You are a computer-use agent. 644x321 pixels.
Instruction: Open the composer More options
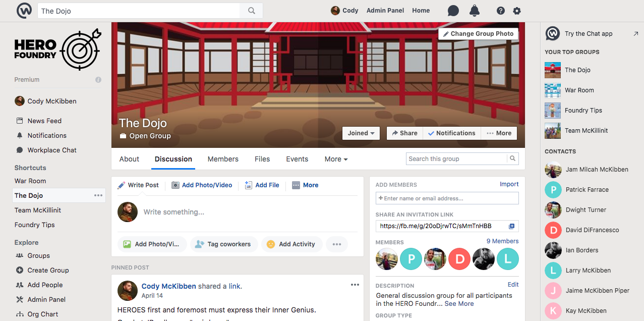[x=305, y=185]
